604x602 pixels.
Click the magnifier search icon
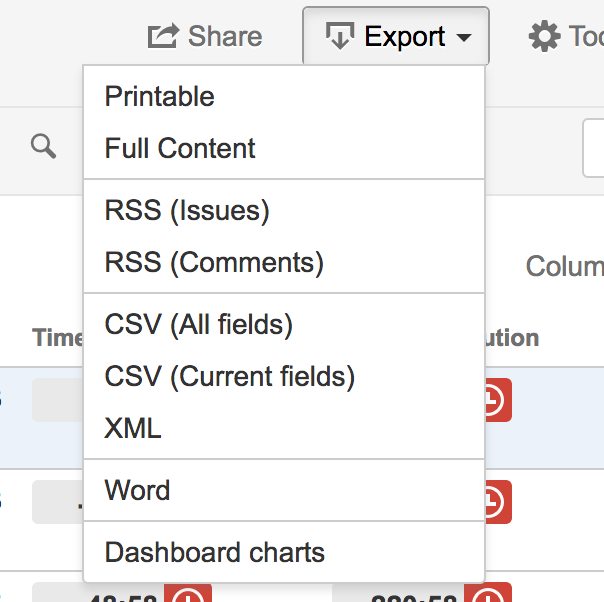coord(43,147)
